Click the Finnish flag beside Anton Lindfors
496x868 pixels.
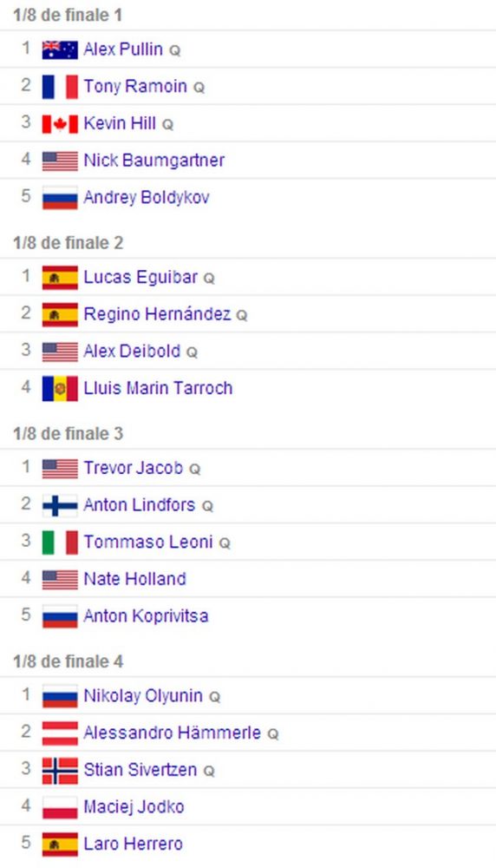tap(60, 505)
